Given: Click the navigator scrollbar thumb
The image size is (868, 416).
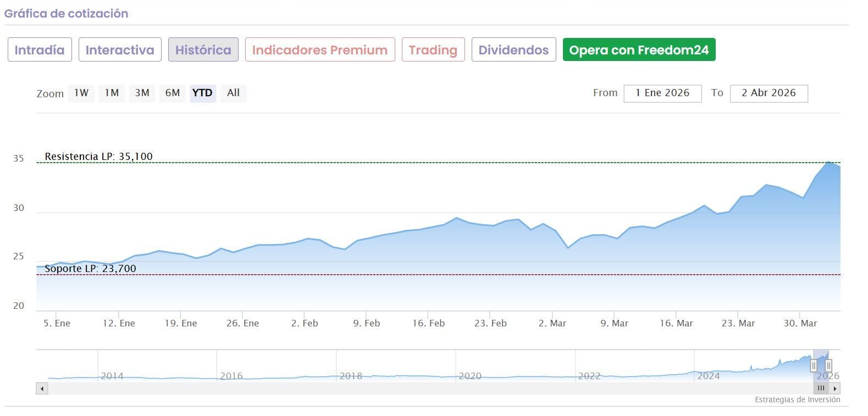Looking at the screenshot, I should (821, 389).
